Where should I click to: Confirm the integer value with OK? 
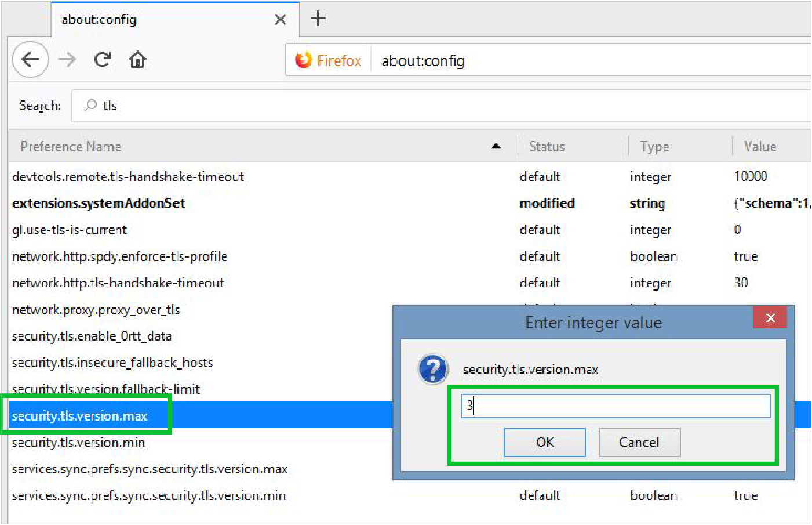pyautogui.click(x=545, y=442)
